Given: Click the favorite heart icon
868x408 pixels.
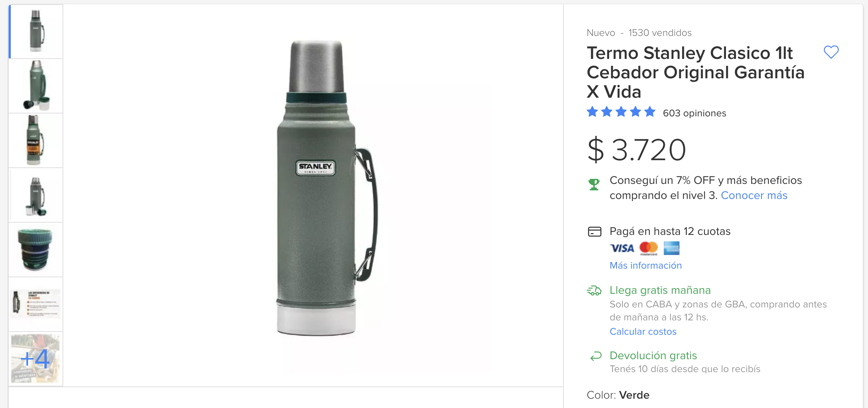Looking at the screenshot, I should pyautogui.click(x=831, y=52).
